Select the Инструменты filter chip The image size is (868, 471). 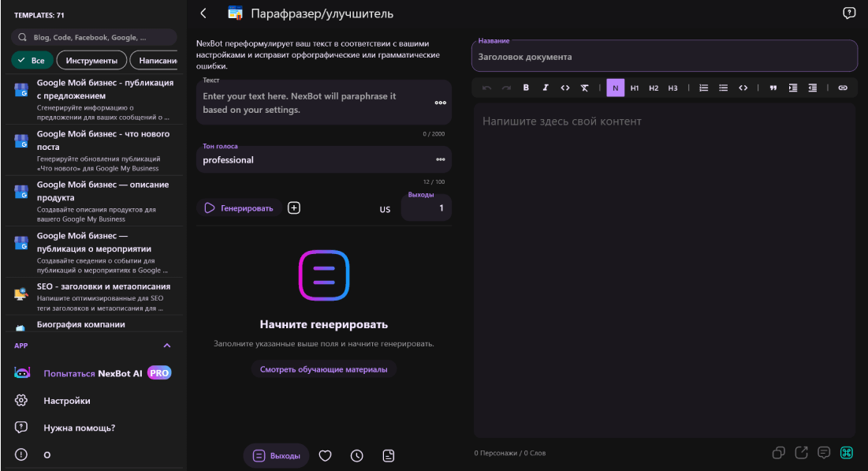pyautogui.click(x=91, y=61)
